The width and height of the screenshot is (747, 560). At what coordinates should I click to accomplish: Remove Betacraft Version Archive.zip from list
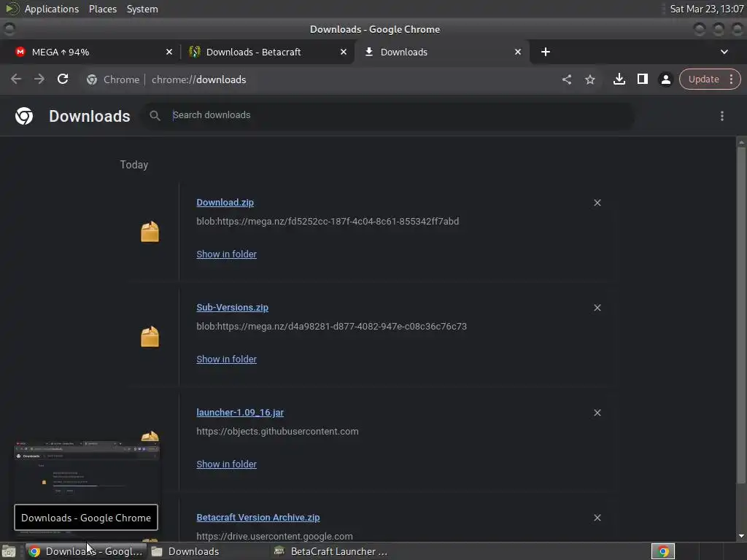597,518
